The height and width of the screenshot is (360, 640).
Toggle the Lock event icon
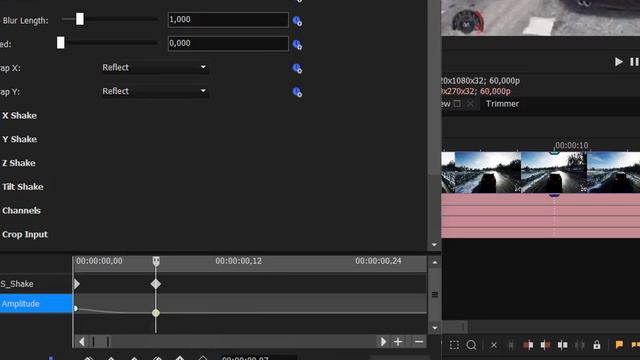[597, 345]
